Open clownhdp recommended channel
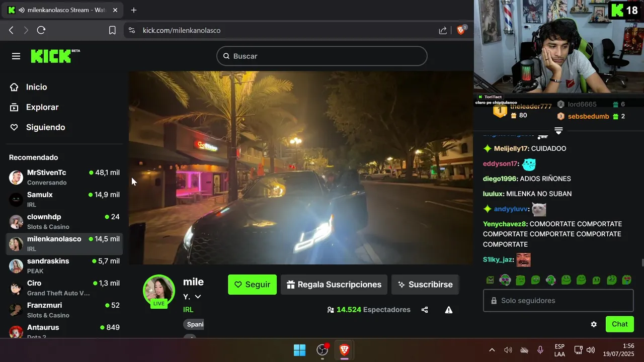The image size is (644, 362). pyautogui.click(x=64, y=222)
